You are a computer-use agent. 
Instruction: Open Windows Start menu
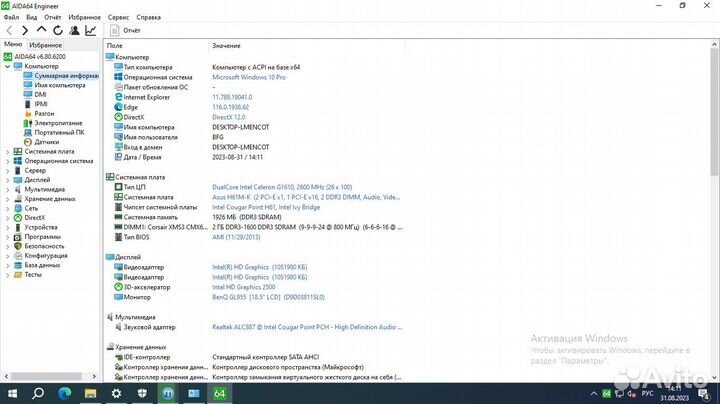tap(12, 393)
